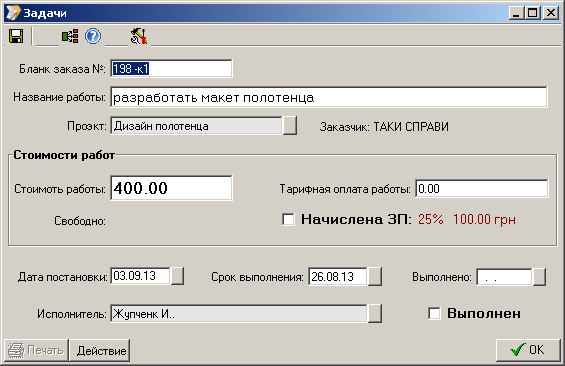Click the Задачи window title icon

pos(13,13)
